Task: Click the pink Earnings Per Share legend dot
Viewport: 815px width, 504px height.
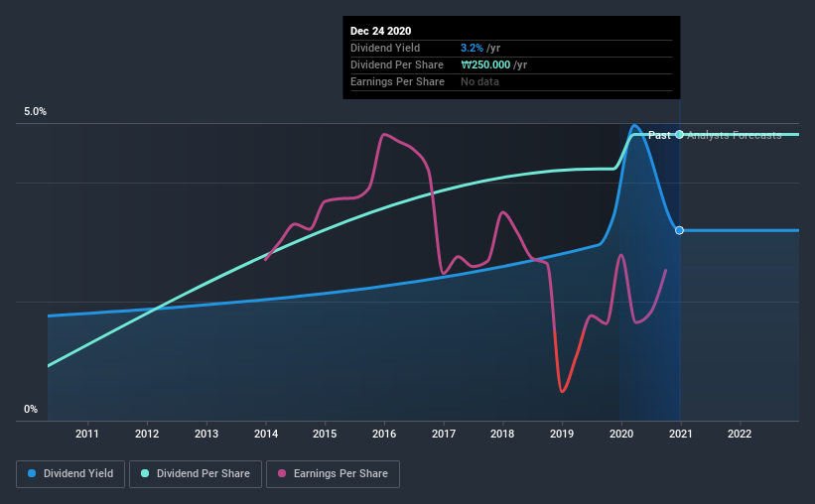Action: point(282,473)
